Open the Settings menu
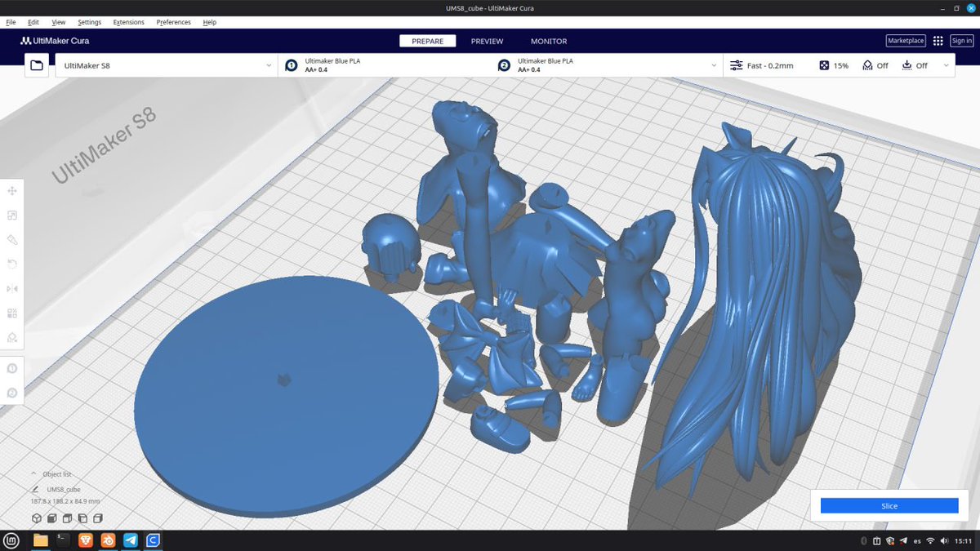Image resolution: width=980 pixels, height=551 pixels. 90,22
